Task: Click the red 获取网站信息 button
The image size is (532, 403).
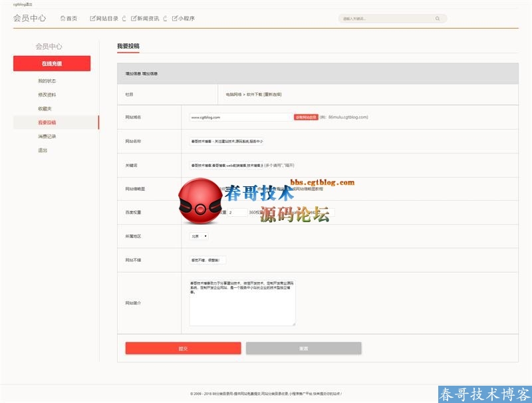Action: coord(306,117)
